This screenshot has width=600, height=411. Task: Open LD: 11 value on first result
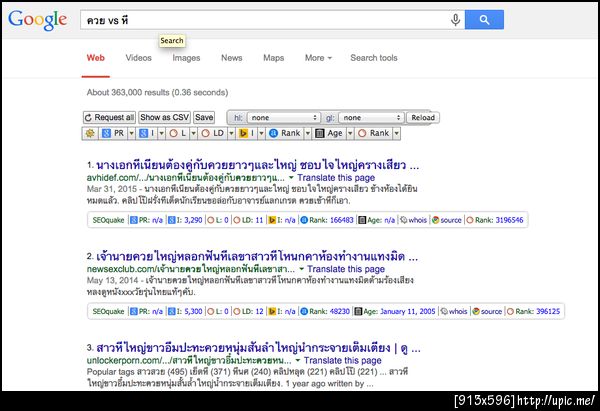coord(259,220)
